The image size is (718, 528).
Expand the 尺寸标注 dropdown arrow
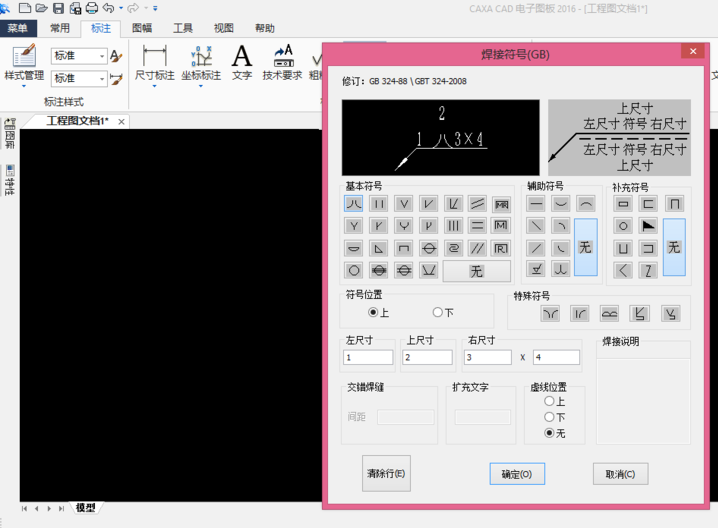[x=154, y=86]
